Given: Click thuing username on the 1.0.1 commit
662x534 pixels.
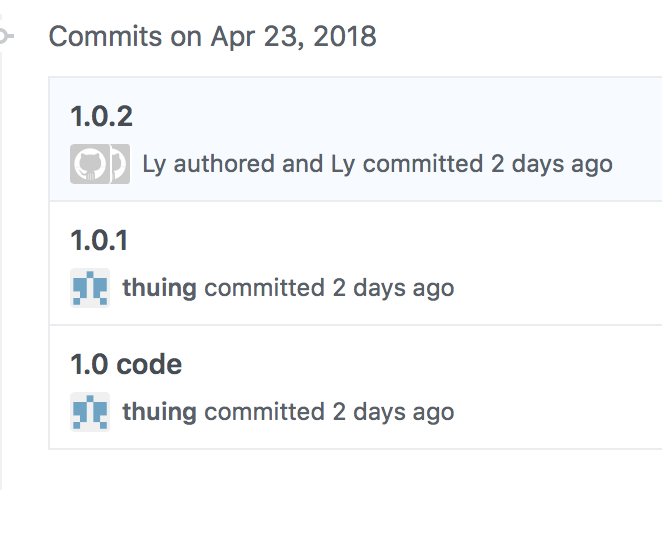Looking at the screenshot, I should (160, 288).
